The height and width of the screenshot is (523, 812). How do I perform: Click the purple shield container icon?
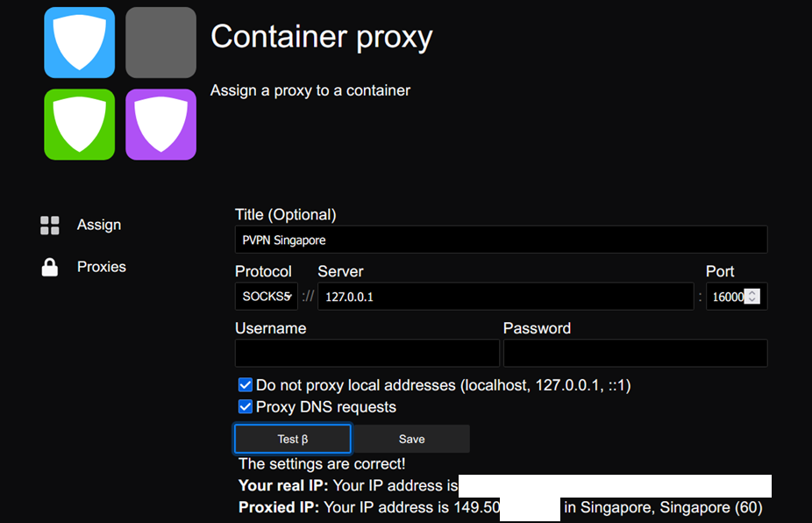click(x=160, y=124)
